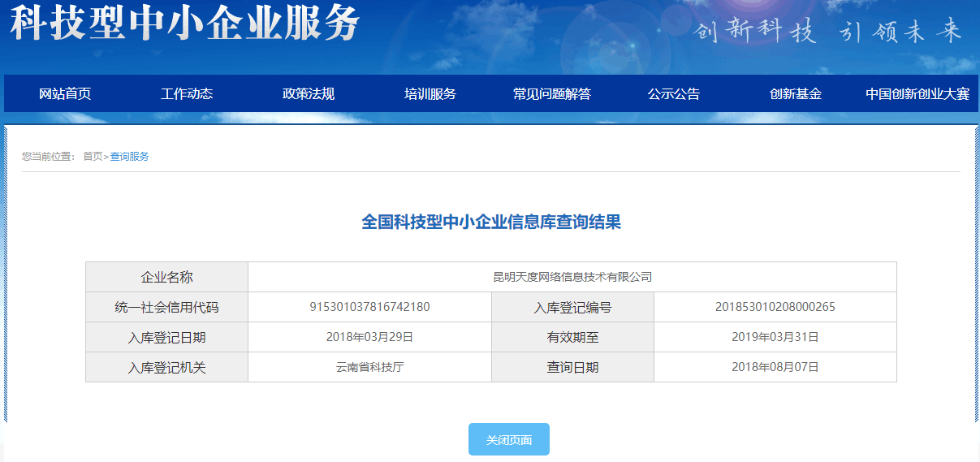Click the company name 昆明天度网络信息技术有限公司
This screenshot has width=980, height=462.
572,277
